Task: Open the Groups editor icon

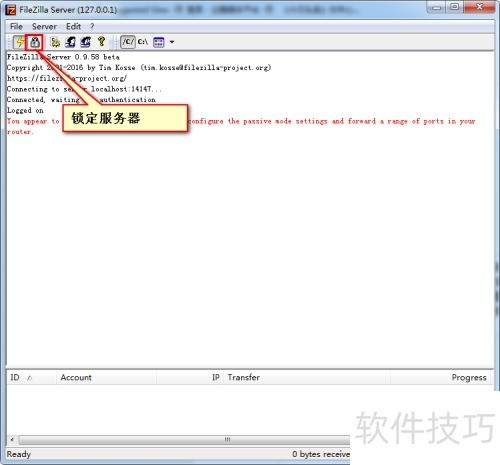Action: 86,42
